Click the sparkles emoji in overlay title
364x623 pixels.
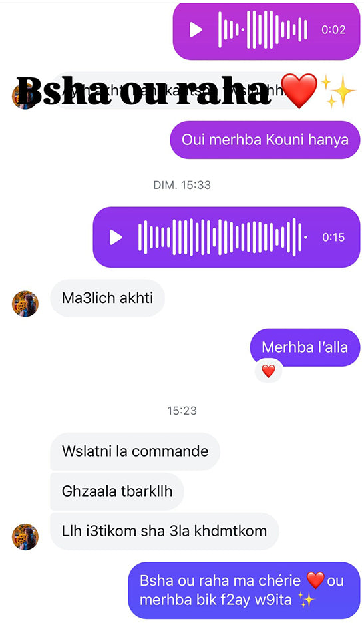tap(338, 91)
